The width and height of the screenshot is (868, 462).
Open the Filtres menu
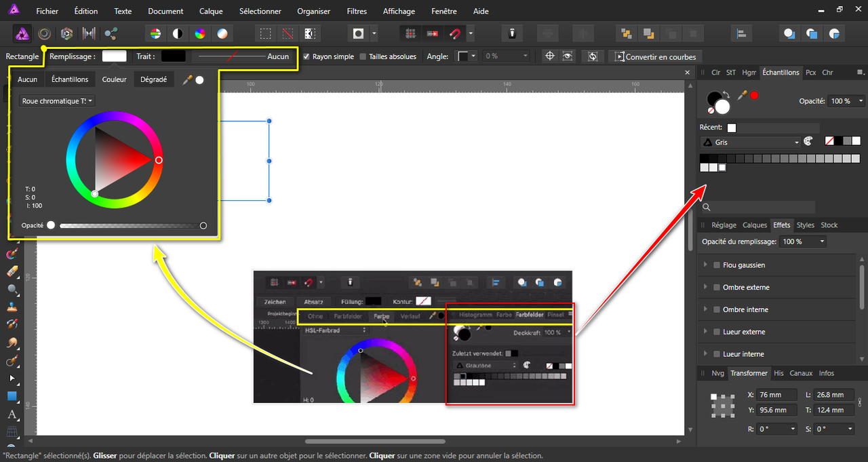[x=357, y=12]
